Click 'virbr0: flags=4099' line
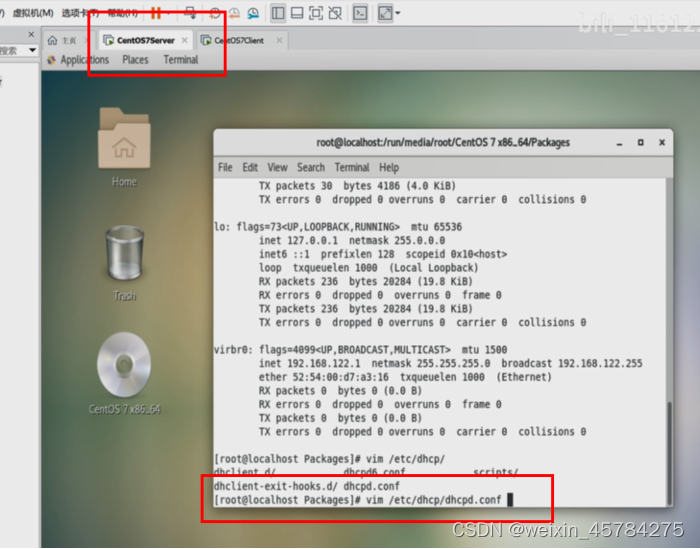The height and width of the screenshot is (549, 700). pyautogui.click(x=360, y=349)
